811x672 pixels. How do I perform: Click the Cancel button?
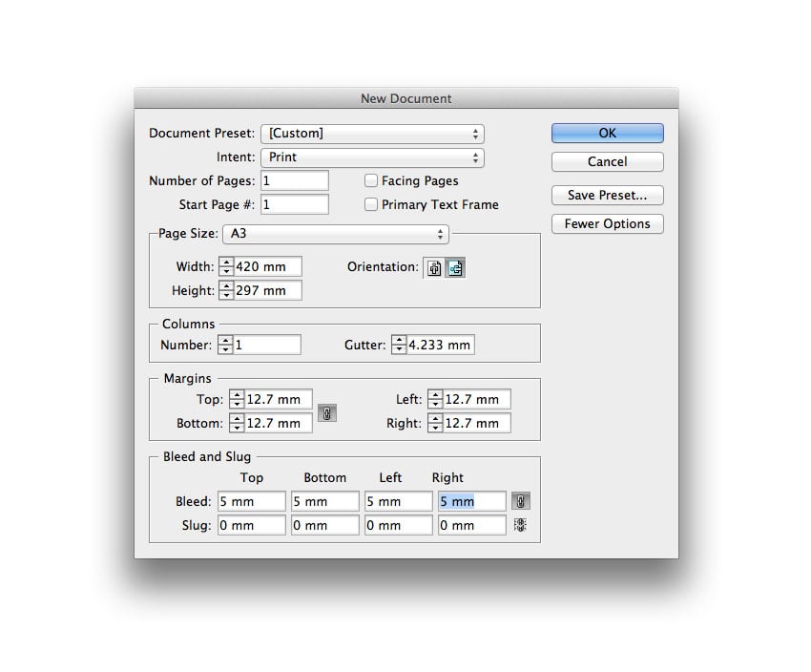coord(607,162)
